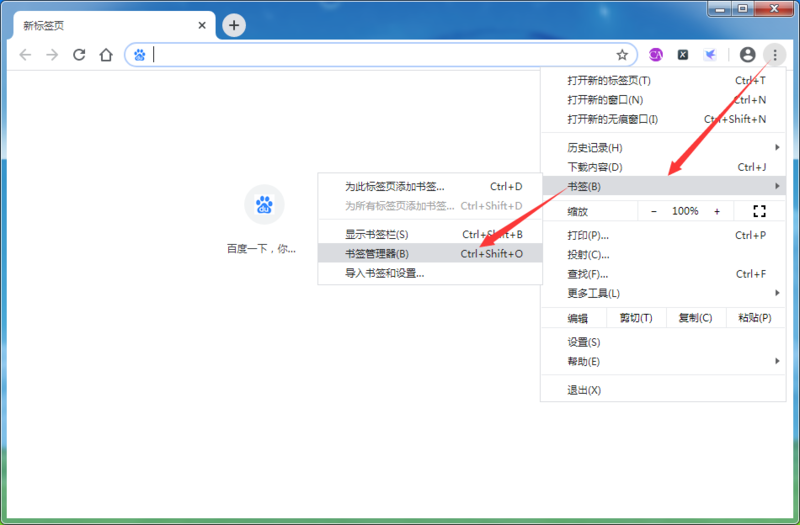
Task: Expand the 历史记录(H) submenu
Action: [663, 147]
